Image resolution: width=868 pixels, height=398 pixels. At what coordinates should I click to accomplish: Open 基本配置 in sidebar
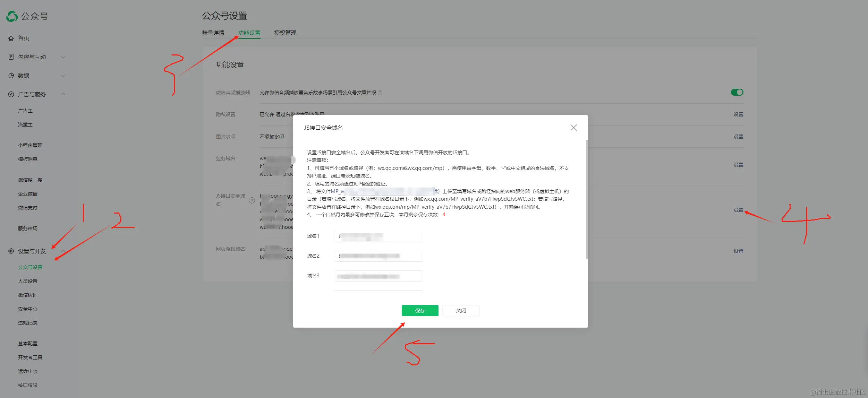[28, 344]
